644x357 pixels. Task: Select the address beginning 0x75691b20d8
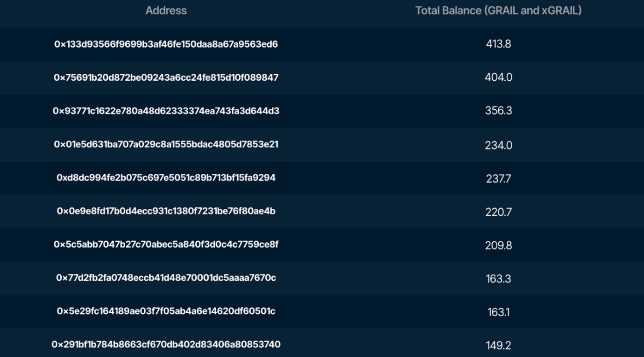tap(166, 77)
